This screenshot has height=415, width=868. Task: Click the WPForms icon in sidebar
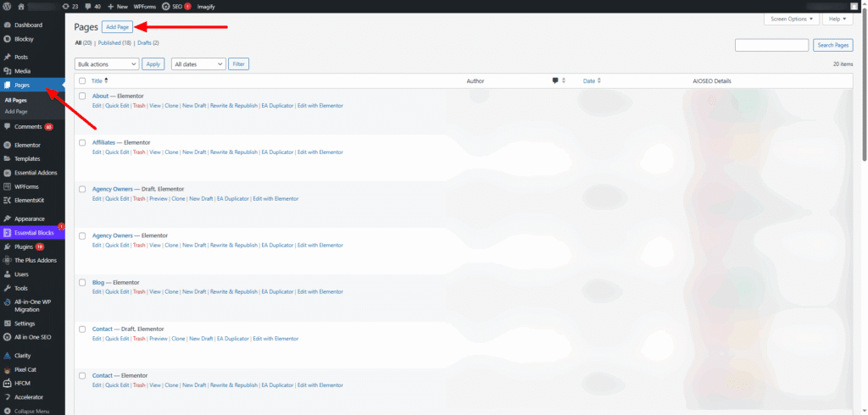(x=7, y=186)
